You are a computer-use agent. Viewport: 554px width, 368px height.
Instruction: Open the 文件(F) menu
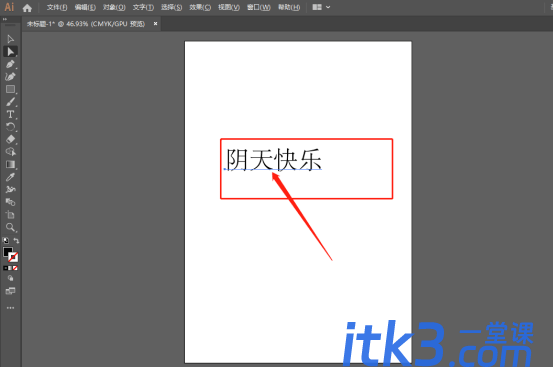(x=57, y=7)
